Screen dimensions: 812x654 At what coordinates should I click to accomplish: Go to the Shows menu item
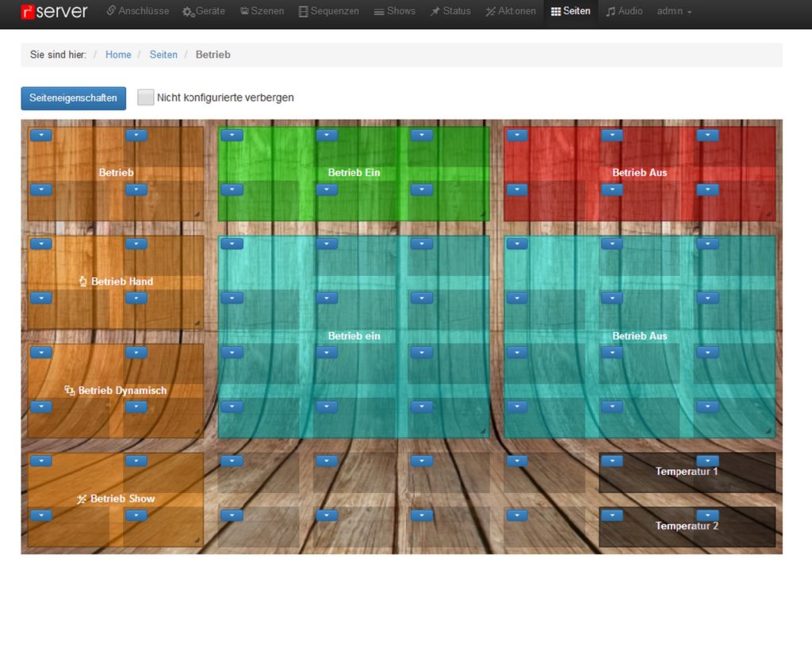click(x=395, y=11)
